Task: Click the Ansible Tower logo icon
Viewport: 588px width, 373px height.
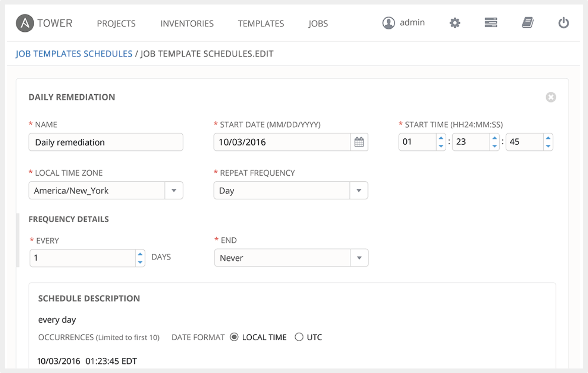Action: tap(25, 23)
